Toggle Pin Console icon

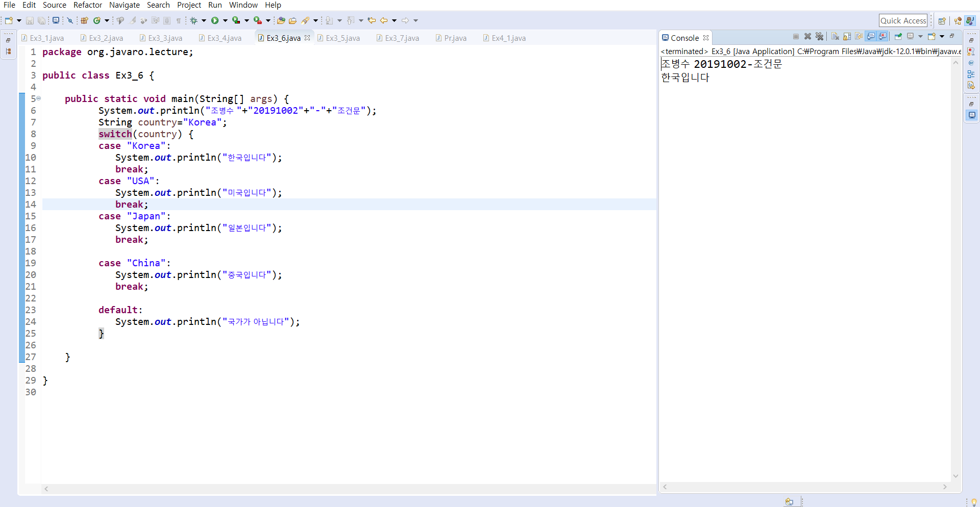coord(899,36)
